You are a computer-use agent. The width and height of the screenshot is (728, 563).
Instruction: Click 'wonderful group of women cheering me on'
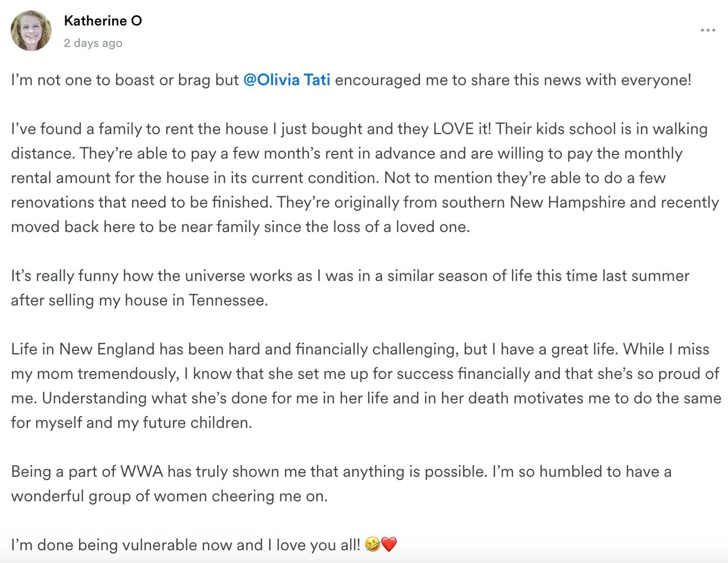click(x=169, y=496)
